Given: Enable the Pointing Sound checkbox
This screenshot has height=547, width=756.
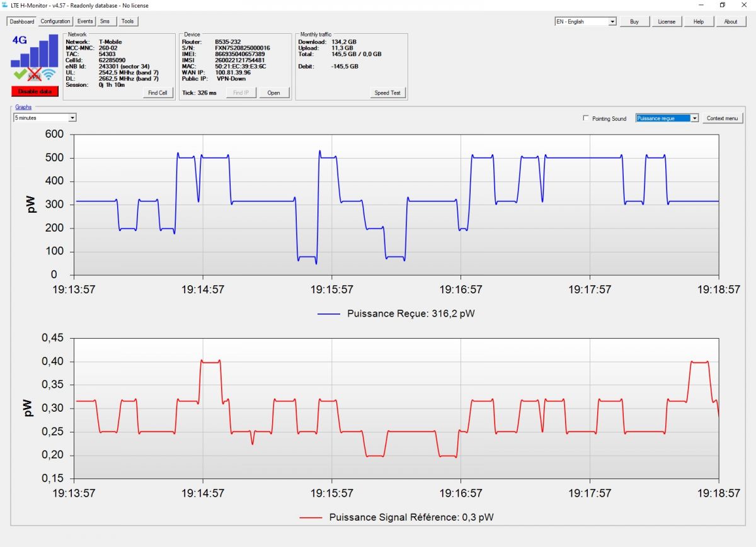Looking at the screenshot, I should tap(587, 118).
